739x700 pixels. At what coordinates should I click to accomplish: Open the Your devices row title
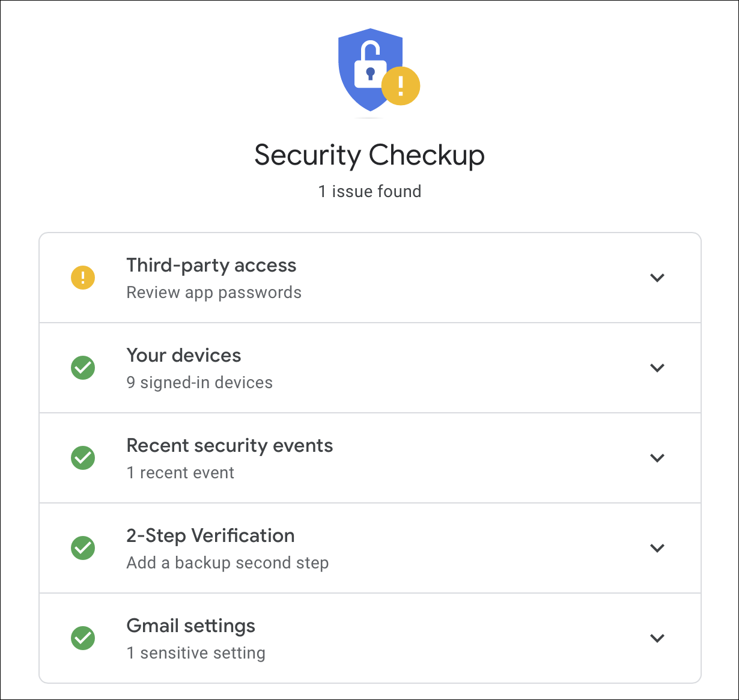click(x=184, y=355)
